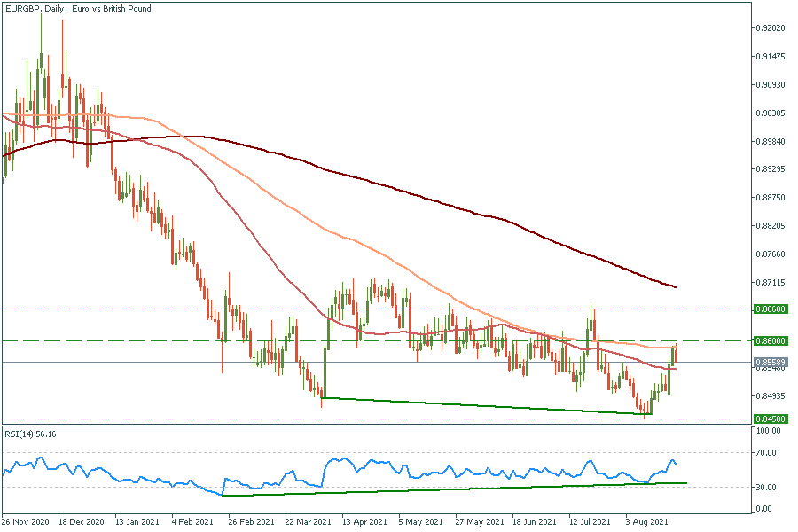The height and width of the screenshot is (532, 798).
Task: Click the 4 Feb 2021 date label
Action: point(191,523)
